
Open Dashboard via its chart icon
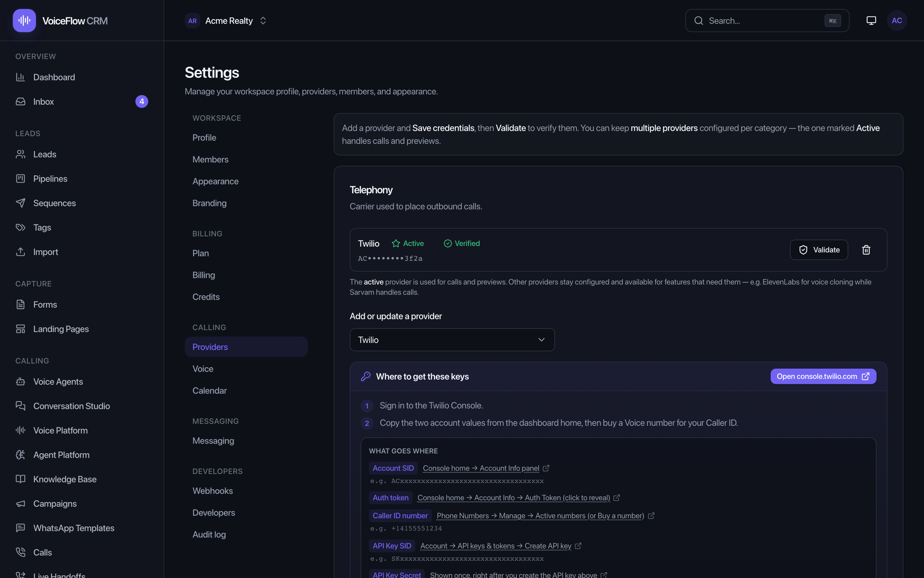21,77
